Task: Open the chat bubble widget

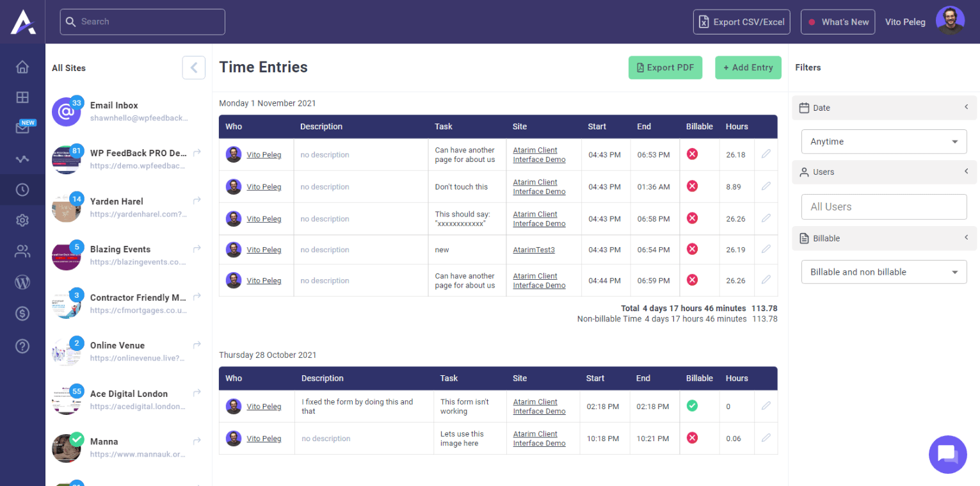Action: click(x=947, y=454)
